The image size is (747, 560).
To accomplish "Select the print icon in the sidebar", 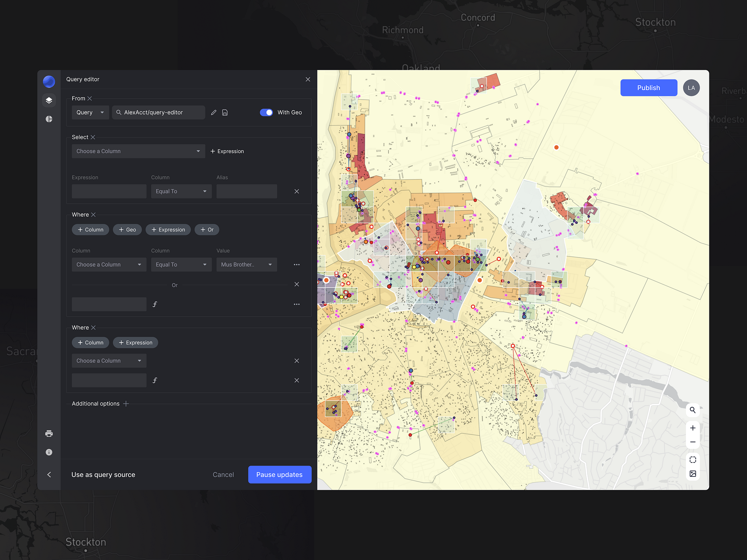I will point(49,433).
